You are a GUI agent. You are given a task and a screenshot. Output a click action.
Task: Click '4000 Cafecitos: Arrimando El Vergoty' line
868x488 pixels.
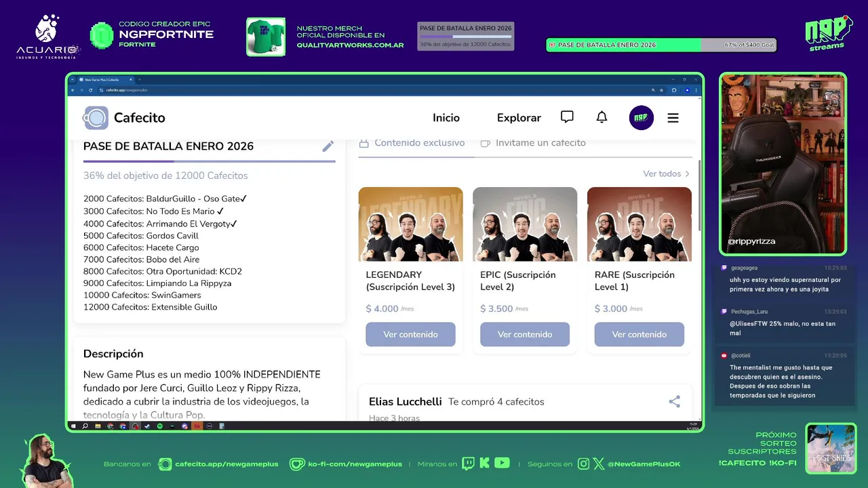click(161, 224)
